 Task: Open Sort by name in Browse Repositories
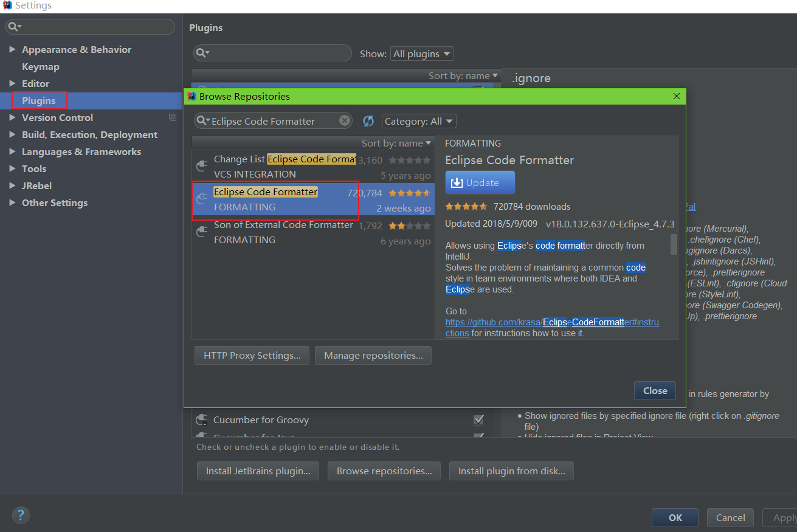(x=396, y=143)
